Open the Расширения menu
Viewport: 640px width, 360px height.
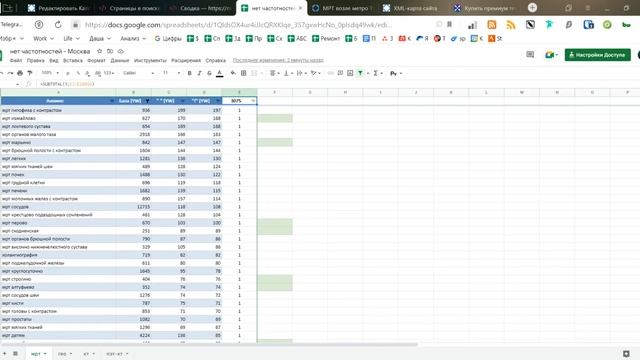(186, 60)
